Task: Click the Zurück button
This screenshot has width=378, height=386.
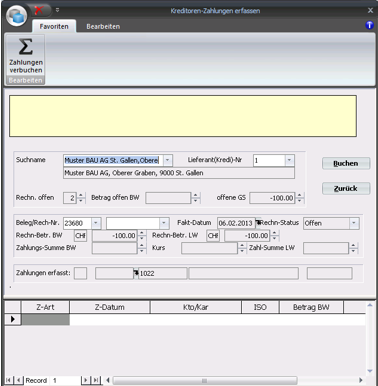Action: (346, 188)
